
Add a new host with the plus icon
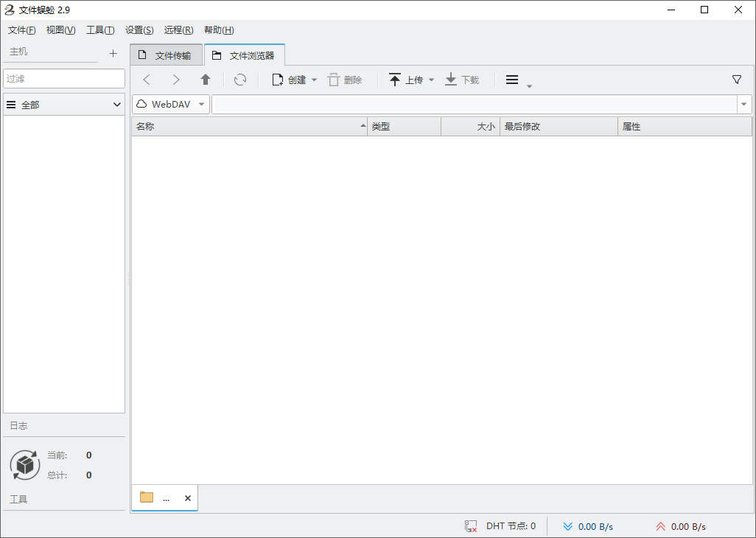tap(113, 53)
